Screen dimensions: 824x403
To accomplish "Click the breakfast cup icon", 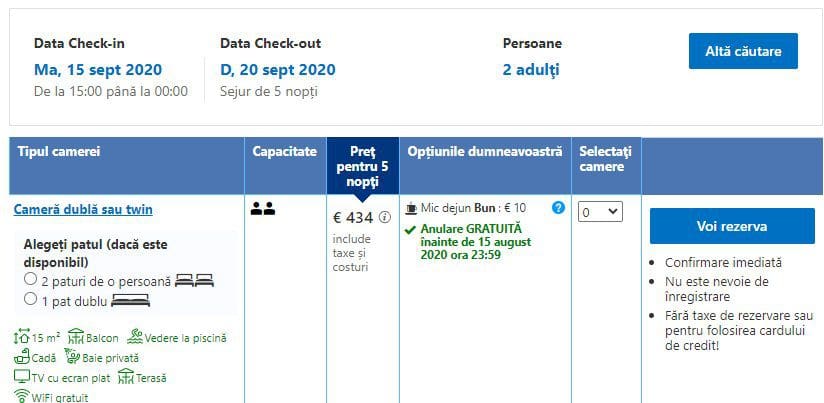I will (411, 208).
